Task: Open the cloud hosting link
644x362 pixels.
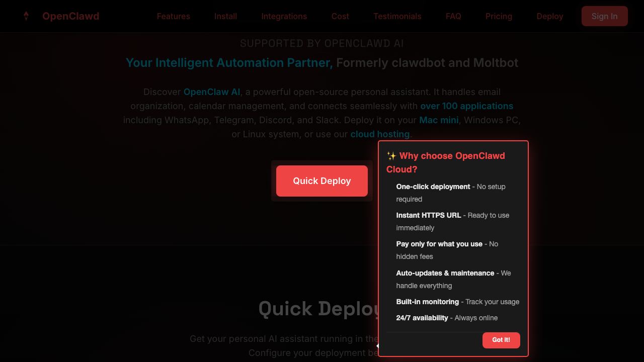Action: (x=380, y=134)
